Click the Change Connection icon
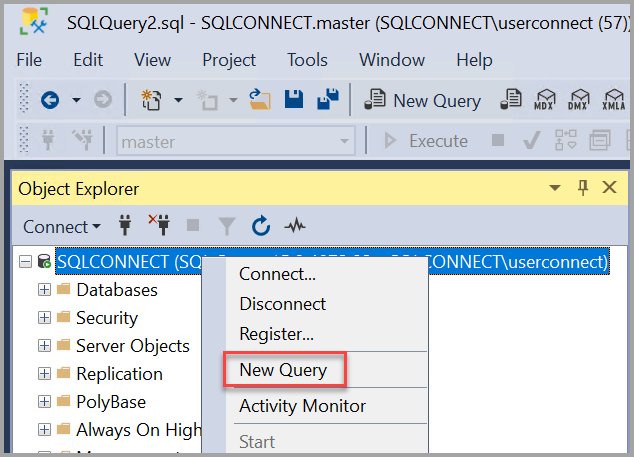 [82, 140]
